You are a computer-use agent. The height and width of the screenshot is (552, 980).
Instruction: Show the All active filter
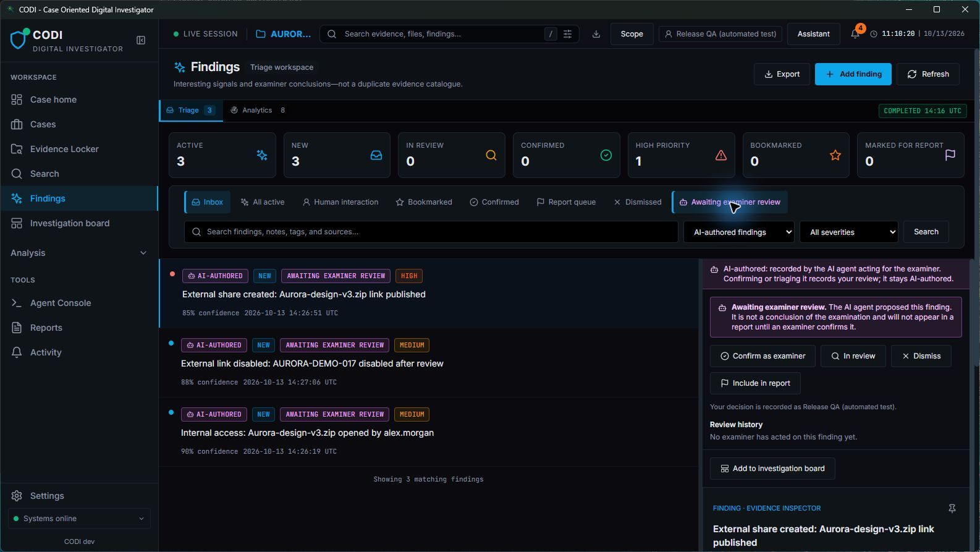(263, 202)
